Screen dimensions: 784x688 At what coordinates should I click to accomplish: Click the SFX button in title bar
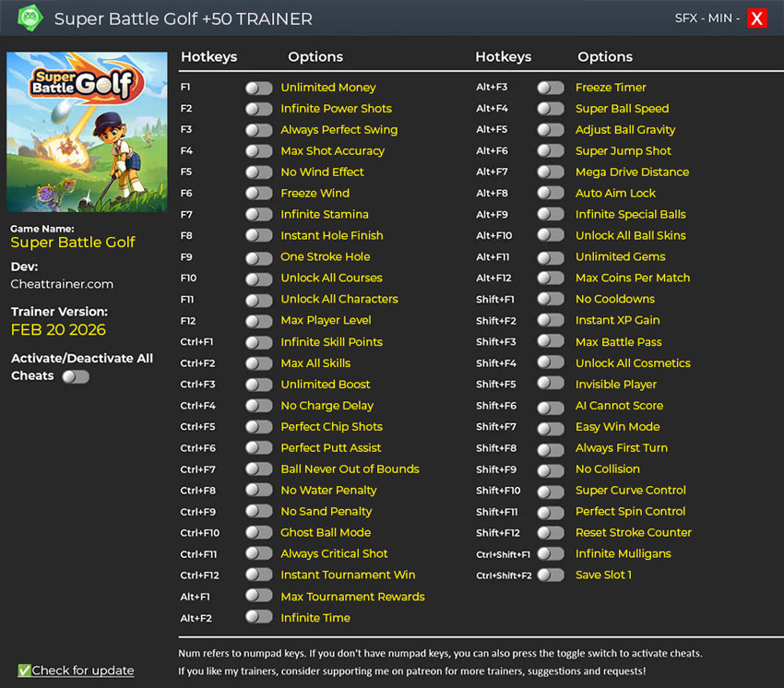687,18
